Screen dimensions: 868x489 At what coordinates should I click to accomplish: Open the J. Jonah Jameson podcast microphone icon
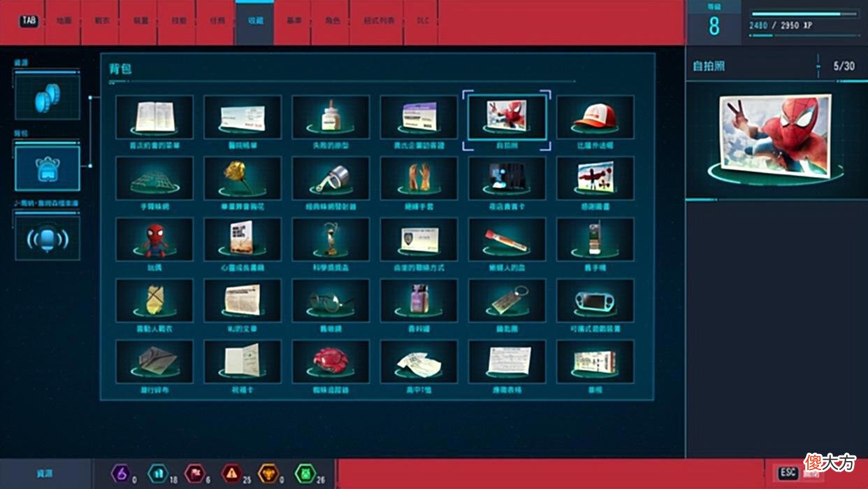(47, 238)
